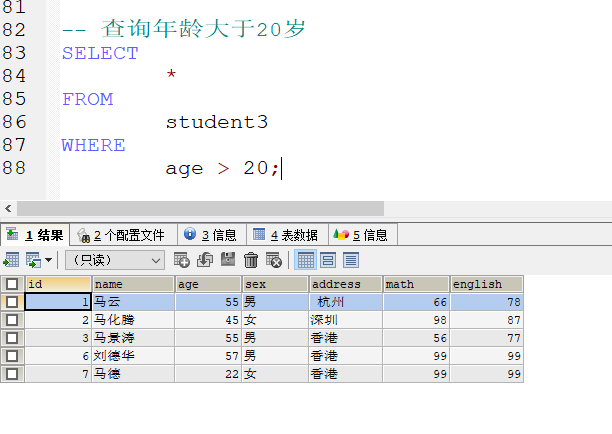
Task: Sort by the age column header
Action: click(208, 284)
